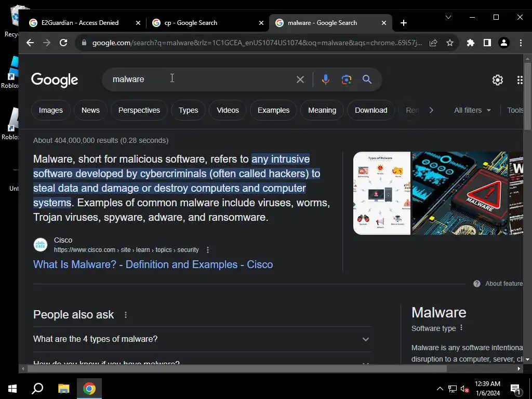Click the network icon in system tray
532x399 pixels.
coord(453,389)
